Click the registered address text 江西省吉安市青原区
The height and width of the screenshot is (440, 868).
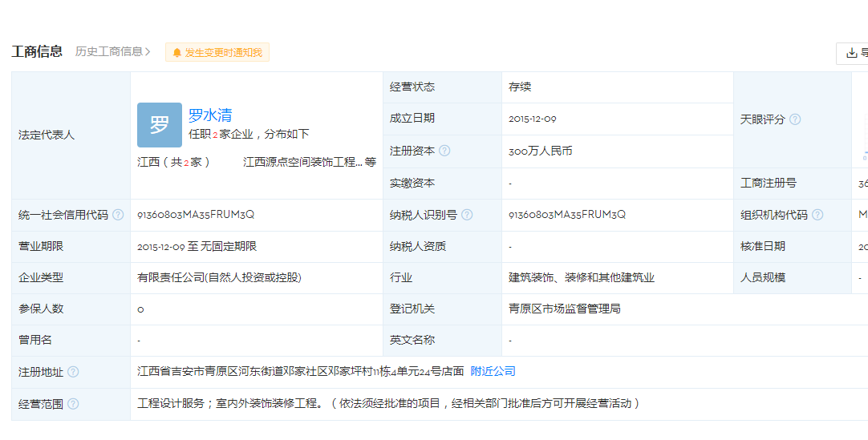pos(300,371)
